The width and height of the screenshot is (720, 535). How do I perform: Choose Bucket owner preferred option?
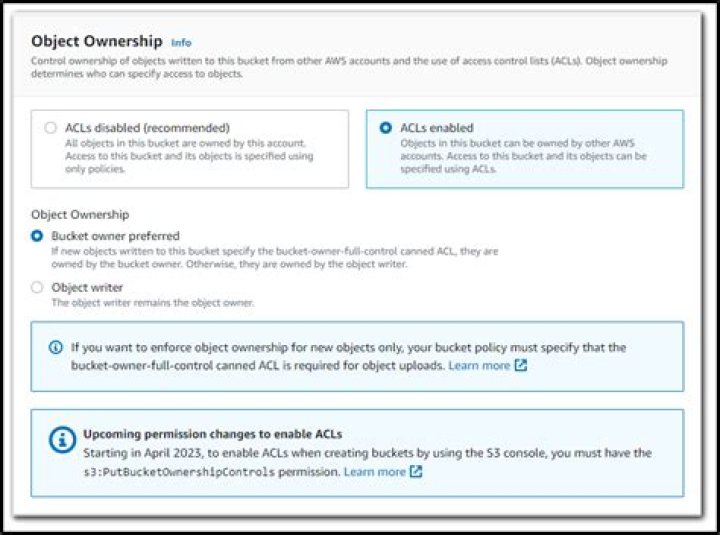pyautogui.click(x=37, y=236)
